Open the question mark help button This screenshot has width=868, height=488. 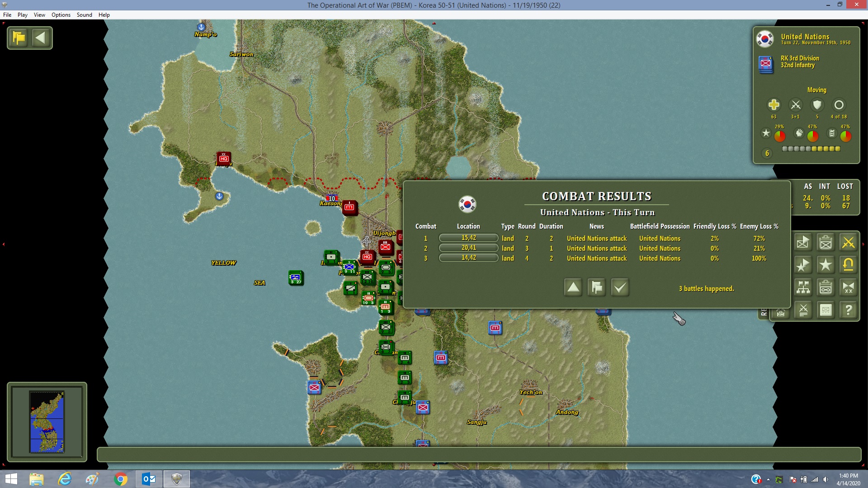tap(848, 310)
